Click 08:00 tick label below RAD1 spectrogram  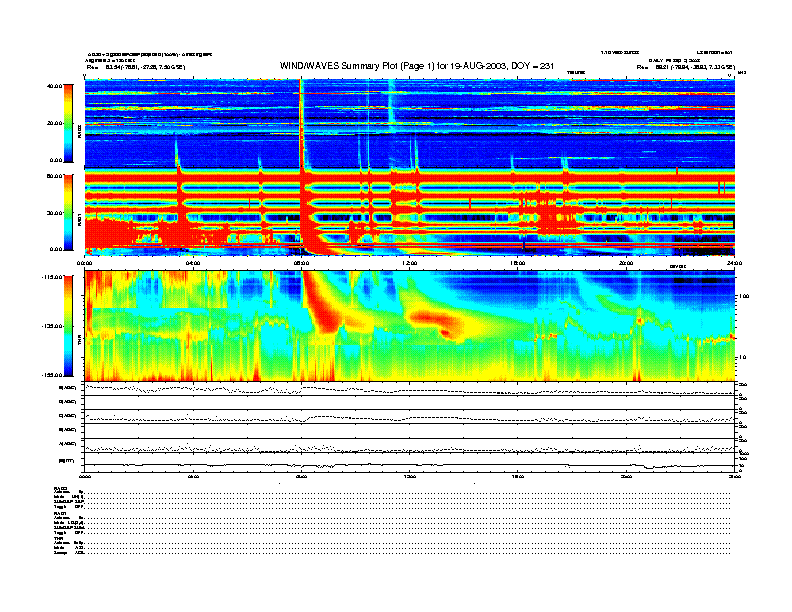[x=301, y=263]
